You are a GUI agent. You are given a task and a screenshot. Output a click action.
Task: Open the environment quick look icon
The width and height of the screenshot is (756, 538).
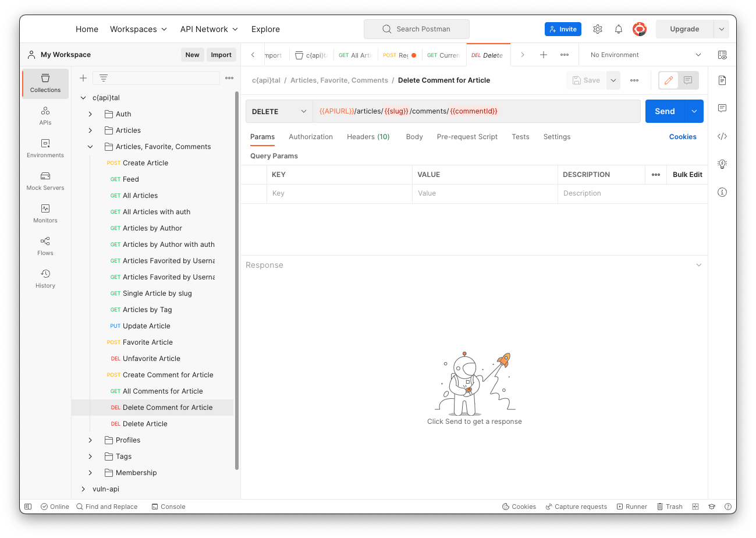[x=722, y=55]
